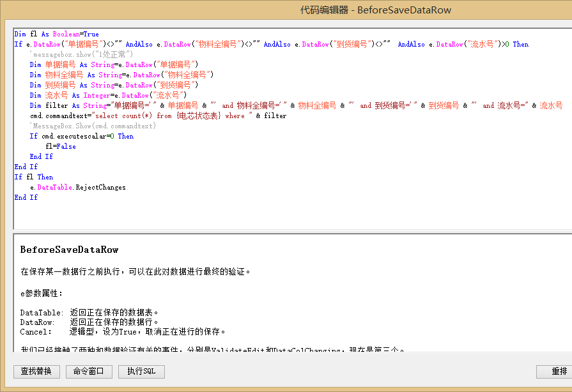Click the 代码编辑器 - BeforeSaveDataRow title bar

coord(376,10)
